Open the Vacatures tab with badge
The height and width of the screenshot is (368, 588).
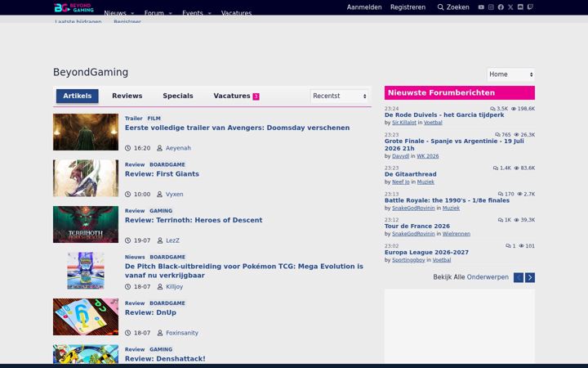pos(236,96)
